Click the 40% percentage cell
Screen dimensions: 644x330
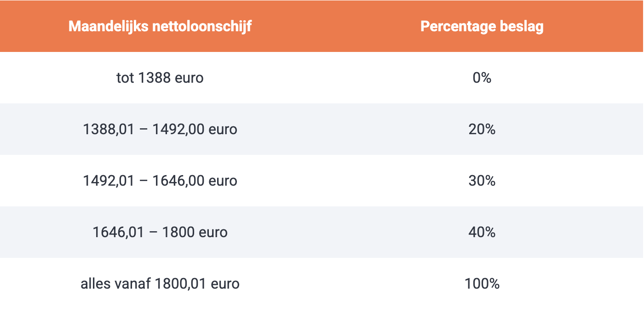click(482, 232)
